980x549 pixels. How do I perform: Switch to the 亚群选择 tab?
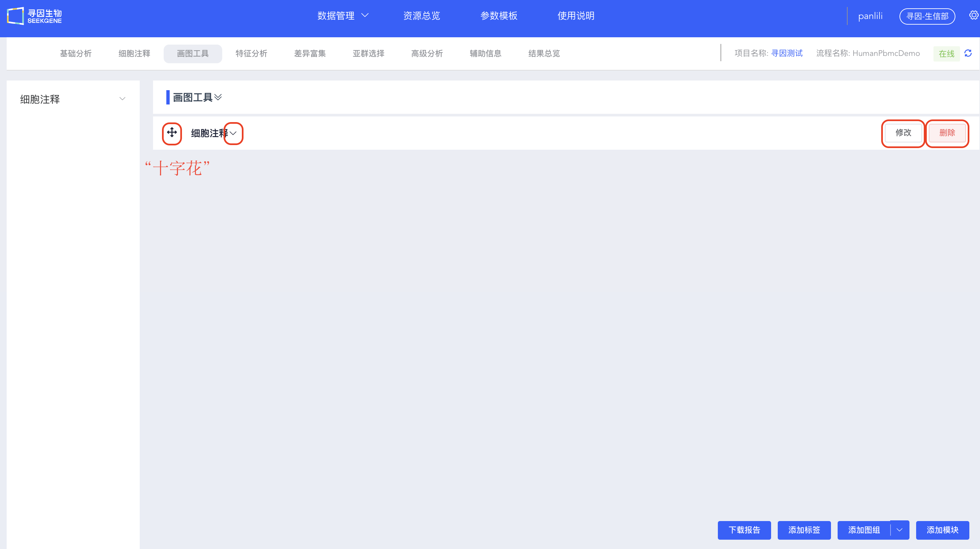[x=369, y=54]
